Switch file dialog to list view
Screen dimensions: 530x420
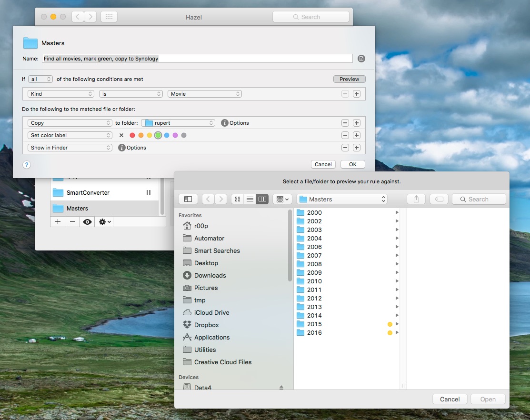(250, 199)
